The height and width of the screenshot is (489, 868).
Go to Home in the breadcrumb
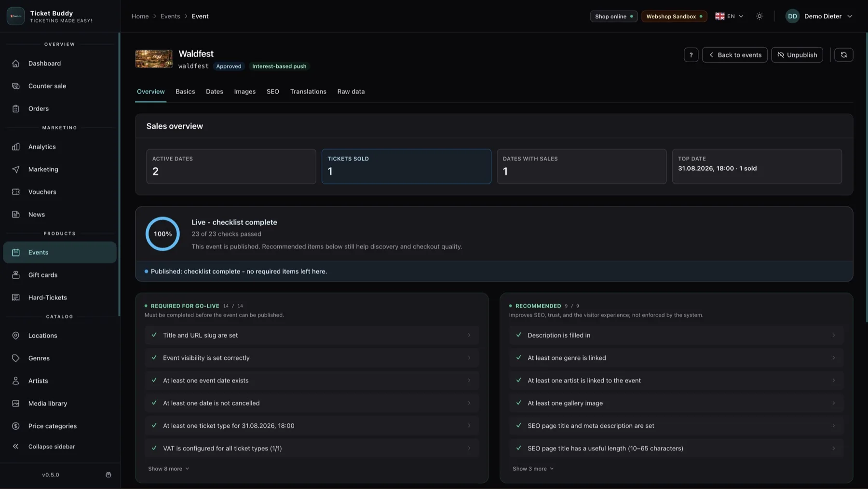click(140, 16)
